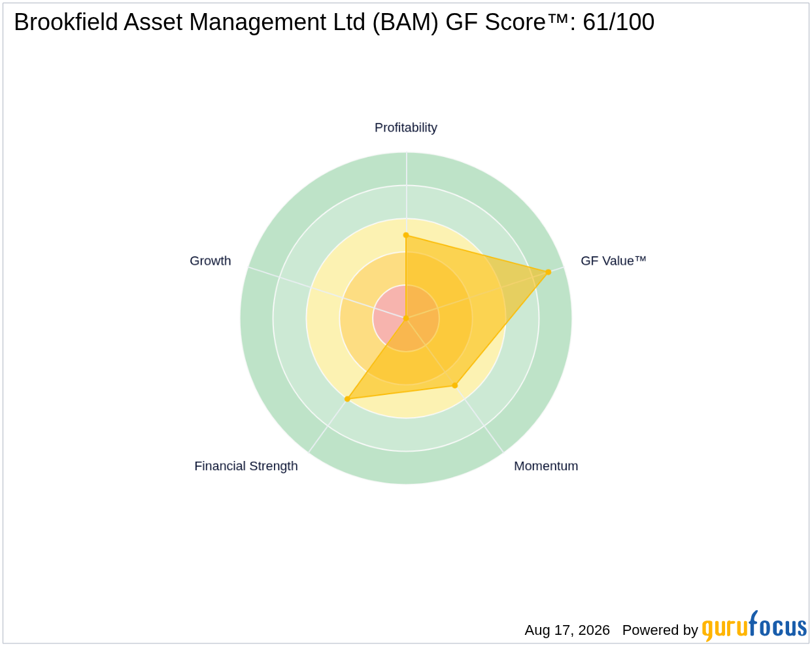Click the Financial Strength axis label
This screenshot has width=812, height=646.
[246, 466]
